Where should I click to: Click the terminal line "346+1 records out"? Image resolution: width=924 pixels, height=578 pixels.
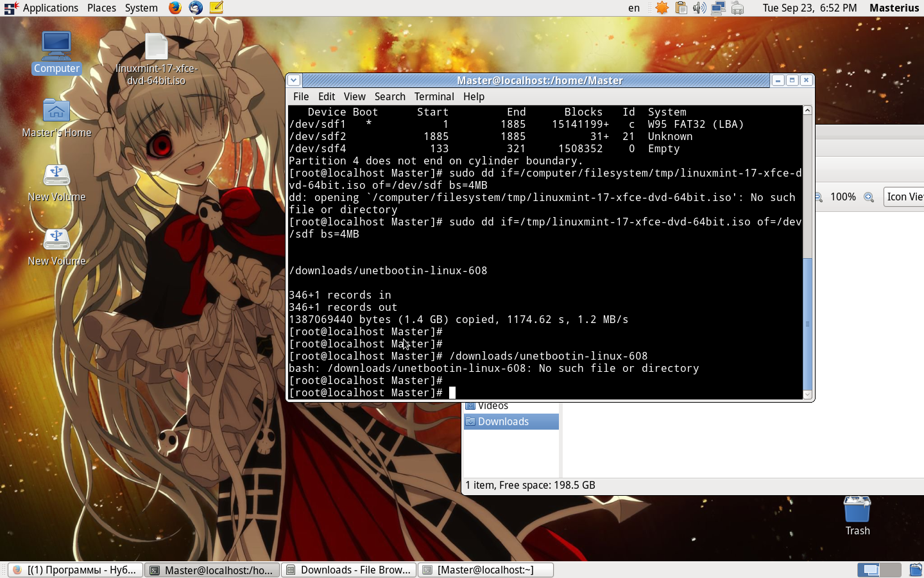pos(343,307)
